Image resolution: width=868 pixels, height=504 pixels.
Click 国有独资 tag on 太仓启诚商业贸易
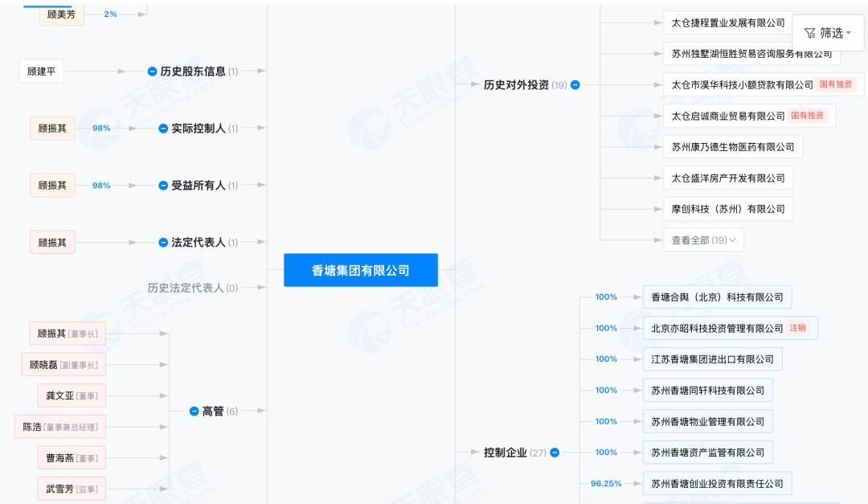[807, 116]
